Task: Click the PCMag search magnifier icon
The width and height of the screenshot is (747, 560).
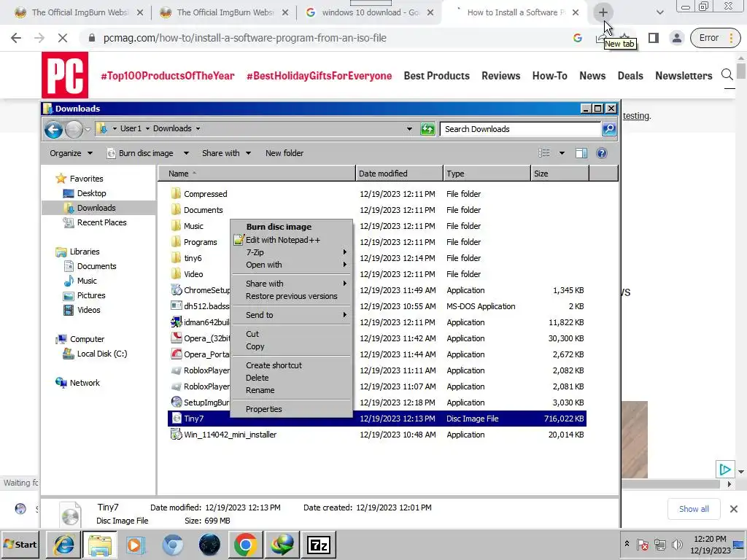Action: coord(727,75)
